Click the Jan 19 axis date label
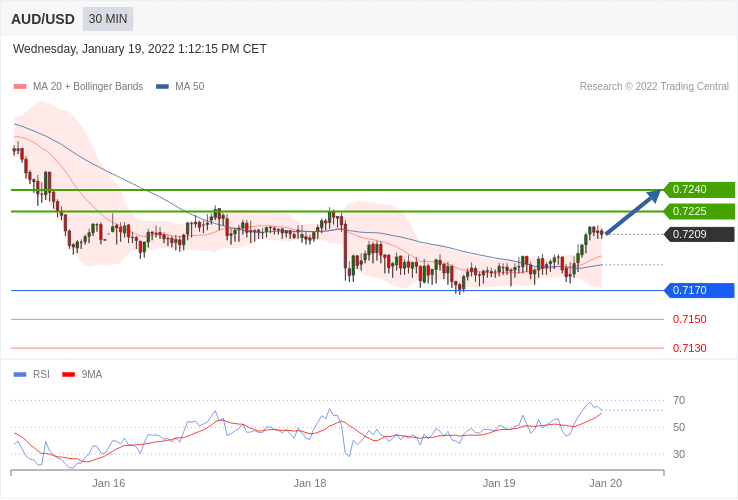Image resolution: width=738 pixels, height=500 pixels. coord(499,484)
